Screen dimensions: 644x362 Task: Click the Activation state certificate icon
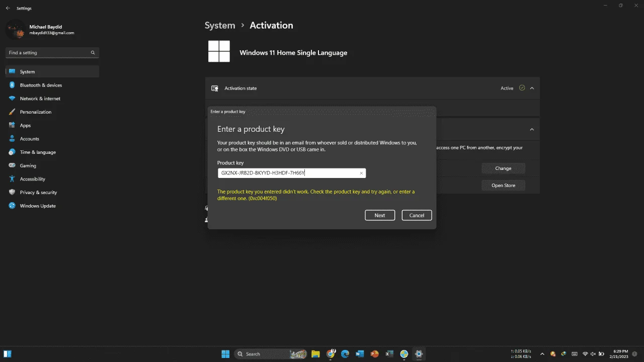(x=215, y=88)
